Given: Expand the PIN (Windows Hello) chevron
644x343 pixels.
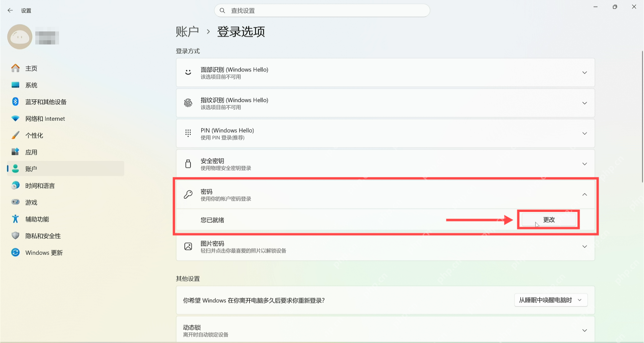Looking at the screenshot, I should [x=585, y=133].
